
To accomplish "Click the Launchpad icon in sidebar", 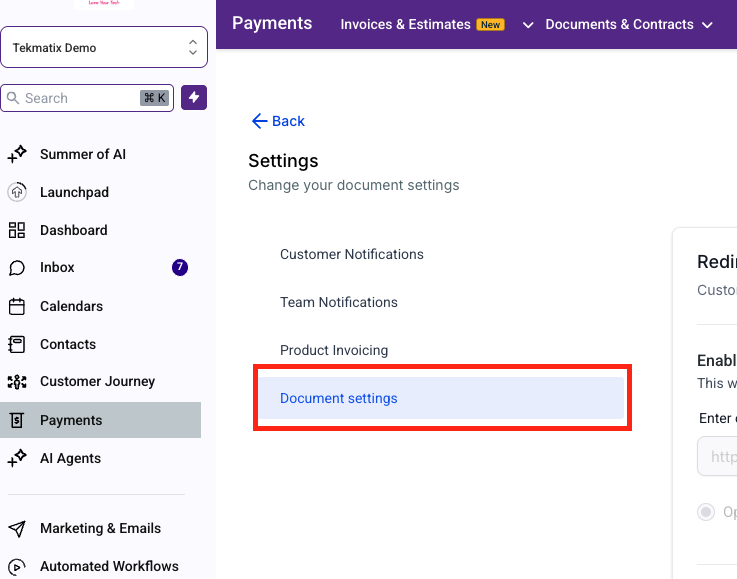I will tap(17, 192).
